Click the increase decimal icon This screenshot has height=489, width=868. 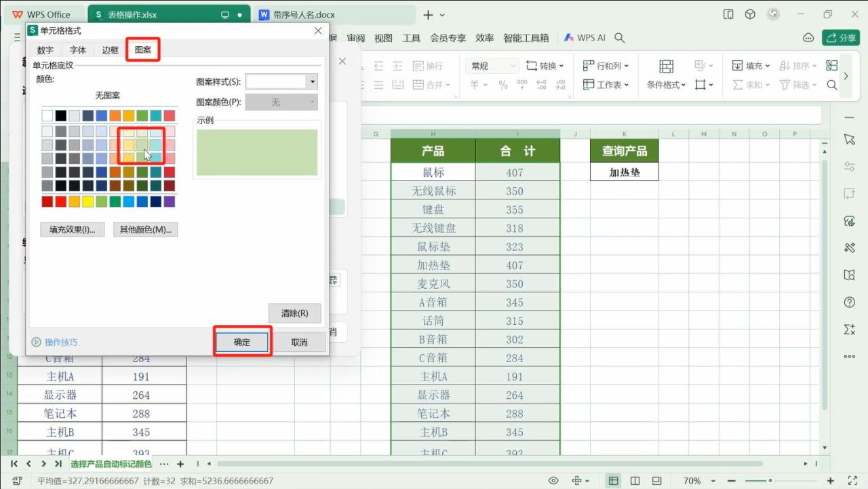(x=541, y=85)
